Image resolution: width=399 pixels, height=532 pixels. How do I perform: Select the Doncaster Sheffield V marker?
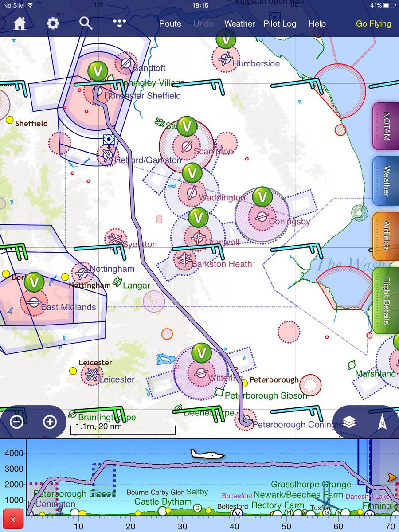pos(98,71)
